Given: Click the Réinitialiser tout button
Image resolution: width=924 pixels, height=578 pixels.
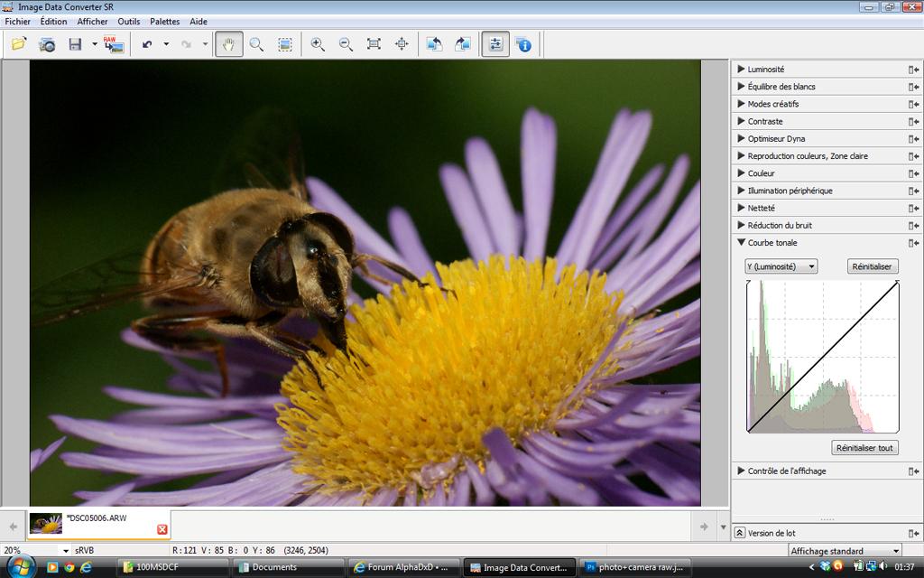Looking at the screenshot, I should click(x=864, y=448).
